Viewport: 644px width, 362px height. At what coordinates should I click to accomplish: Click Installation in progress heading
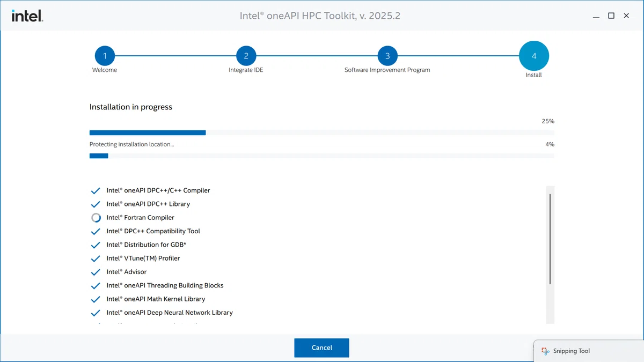click(x=131, y=107)
